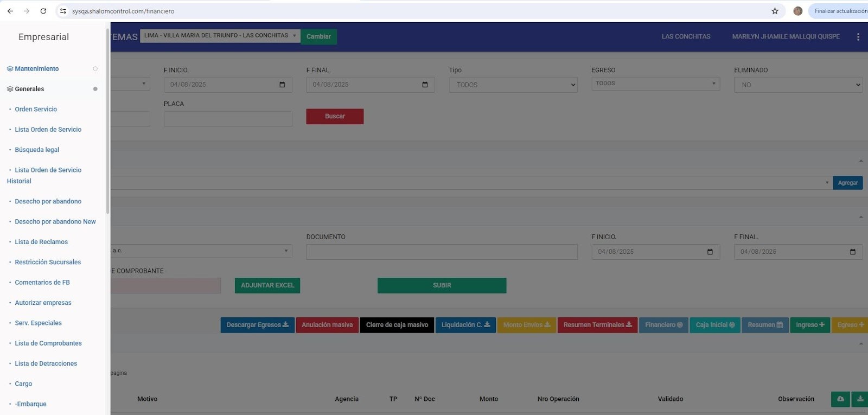Click the green cloud upload icon button

840,399
